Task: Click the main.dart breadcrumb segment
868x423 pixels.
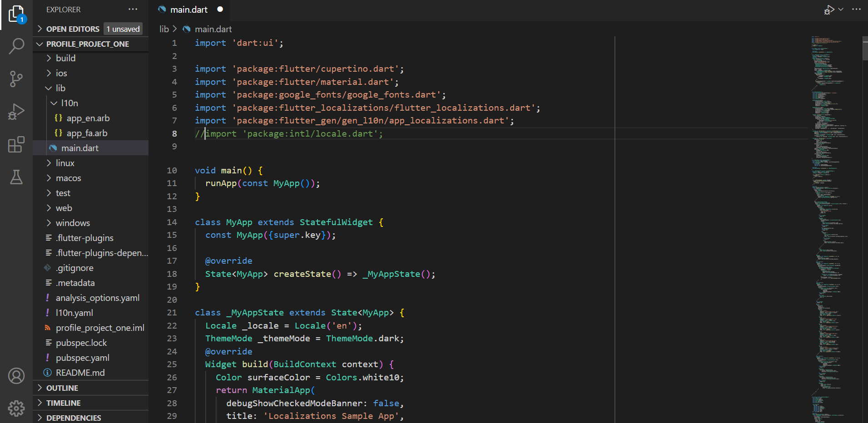Action: [213, 29]
